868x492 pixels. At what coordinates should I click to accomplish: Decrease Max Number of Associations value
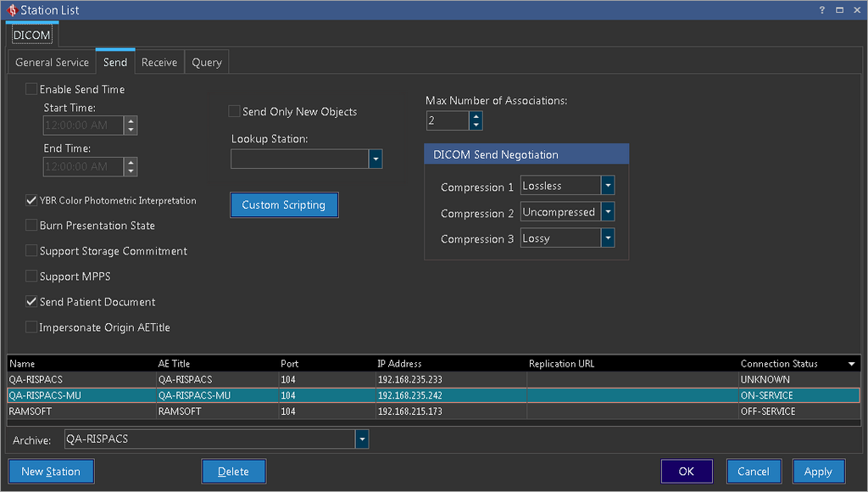pyautogui.click(x=476, y=126)
